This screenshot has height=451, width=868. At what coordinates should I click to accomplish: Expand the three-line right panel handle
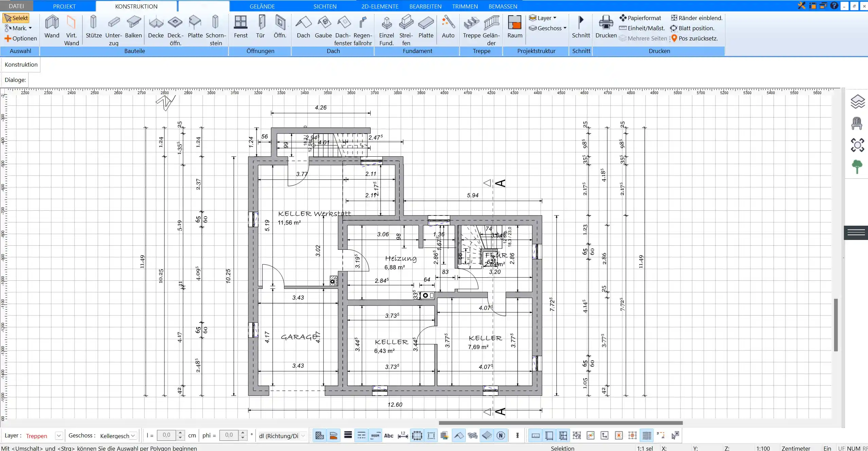(x=856, y=232)
